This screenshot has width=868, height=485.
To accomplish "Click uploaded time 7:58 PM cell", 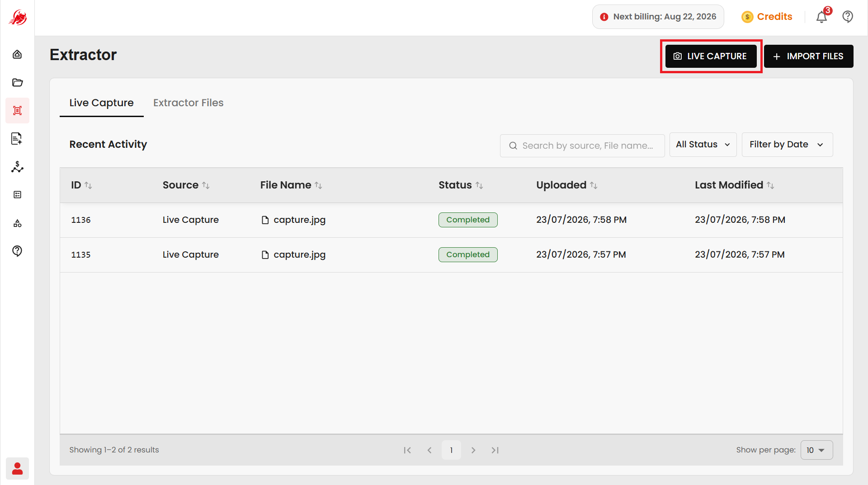I will point(581,220).
